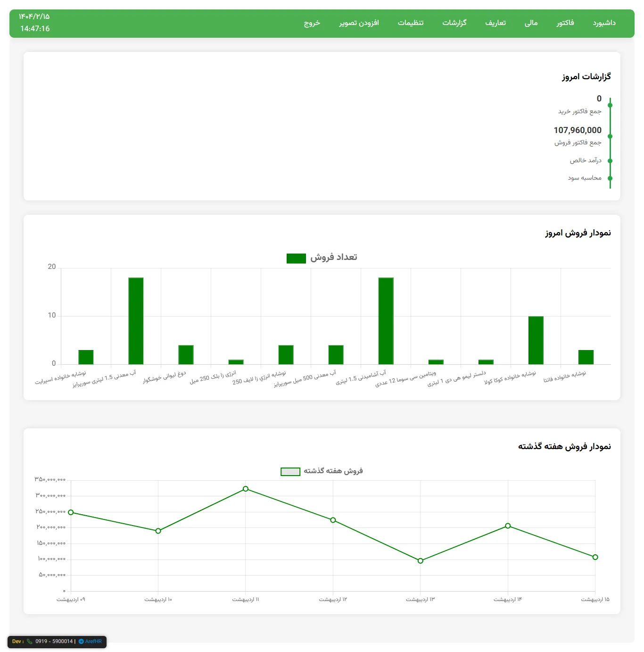Image resolution: width=644 pixels, height=652 pixels.
Task: Click خروج to log out
Action: (x=313, y=23)
